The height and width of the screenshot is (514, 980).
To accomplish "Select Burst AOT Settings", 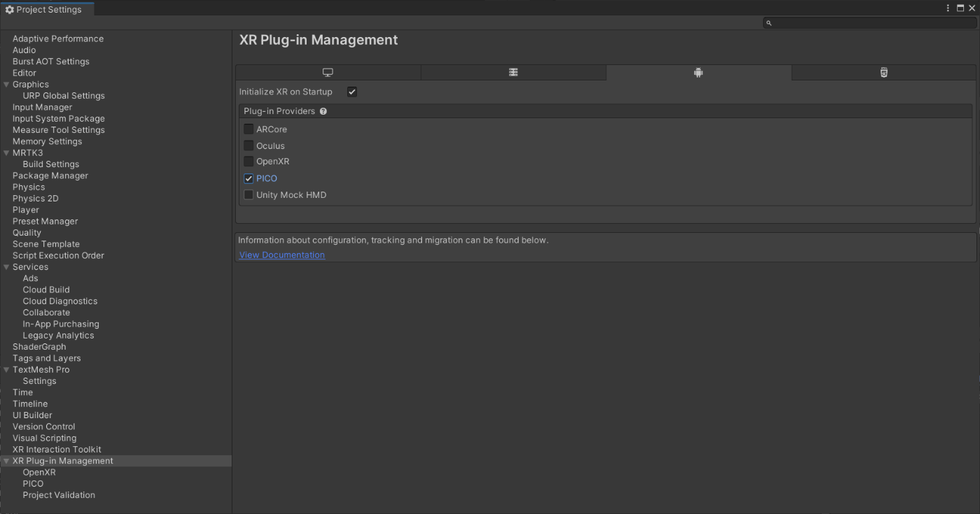I will 51,62.
